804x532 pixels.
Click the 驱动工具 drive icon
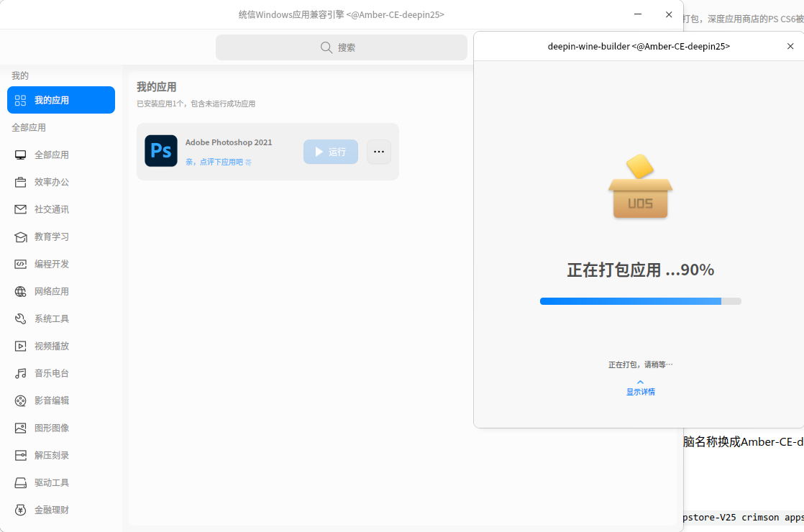click(21, 483)
